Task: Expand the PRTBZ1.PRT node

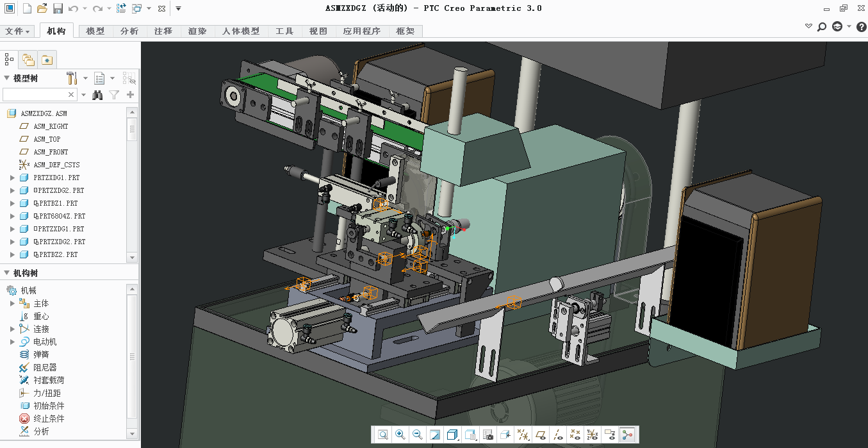Action: click(12, 203)
